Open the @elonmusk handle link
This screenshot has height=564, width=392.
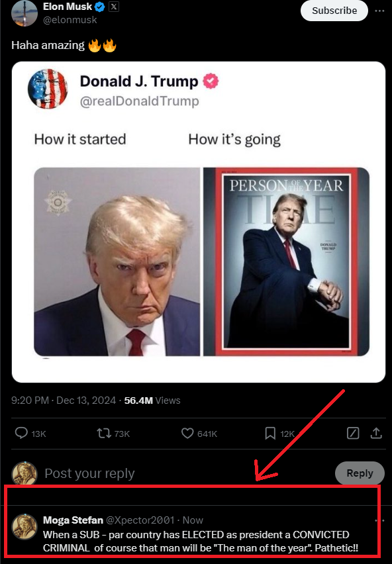point(70,20)
